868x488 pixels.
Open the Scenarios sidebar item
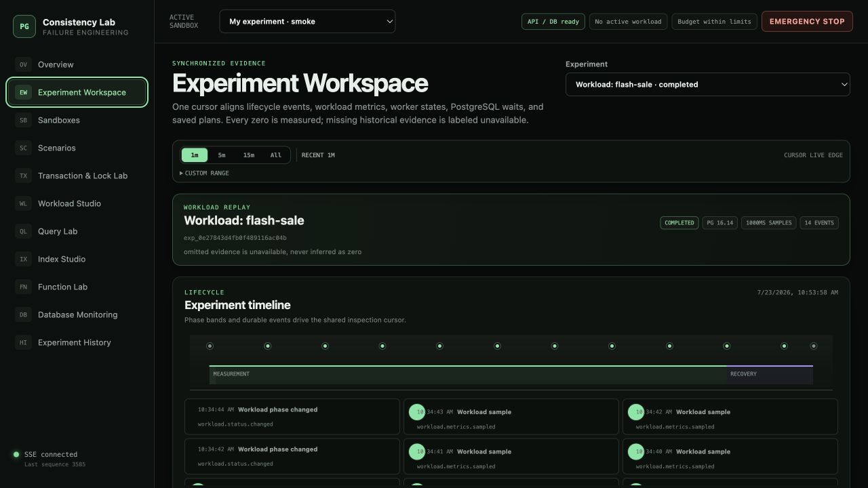pos(77,148)
